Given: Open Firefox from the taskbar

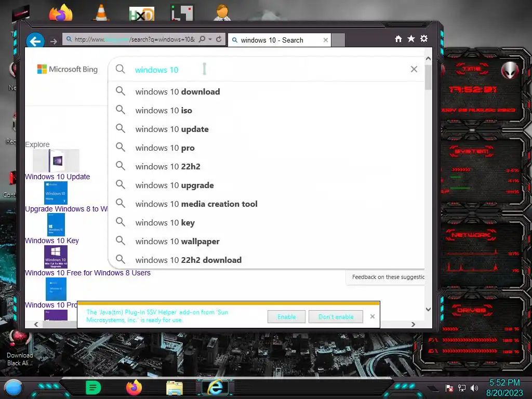Looking at the screenshot, I should tap(134, 388).
